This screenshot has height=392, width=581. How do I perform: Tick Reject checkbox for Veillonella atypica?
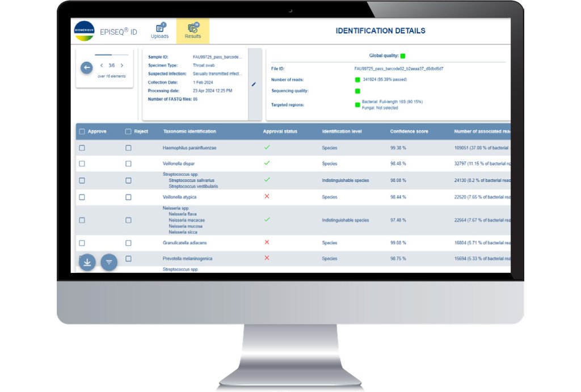(x=128, y=197)
